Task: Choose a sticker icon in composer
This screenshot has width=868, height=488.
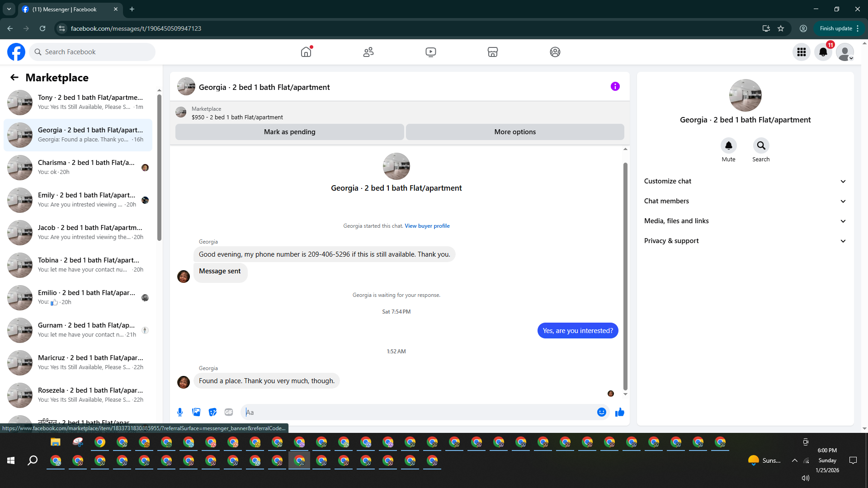Action: [x=212, y=412]
